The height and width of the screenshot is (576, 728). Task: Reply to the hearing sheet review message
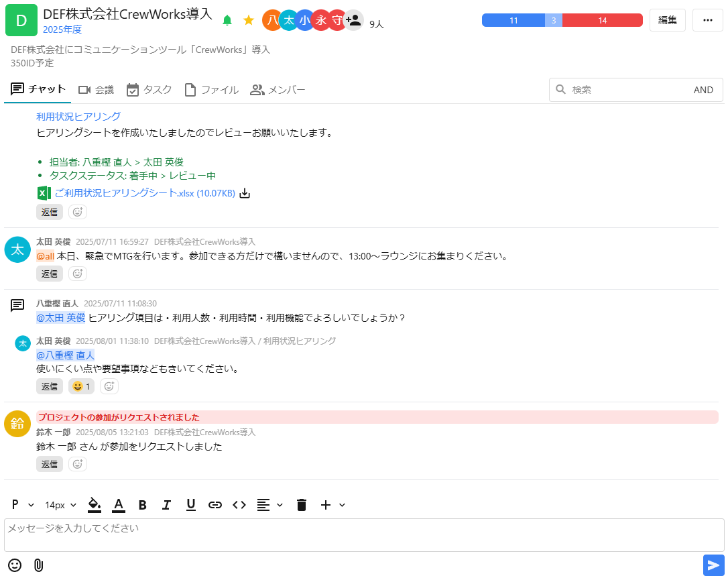pyautogui.click(x=49, y=212)
